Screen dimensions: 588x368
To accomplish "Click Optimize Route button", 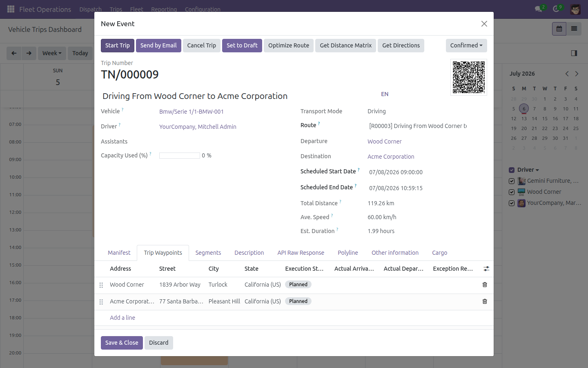I will (289, 45).
